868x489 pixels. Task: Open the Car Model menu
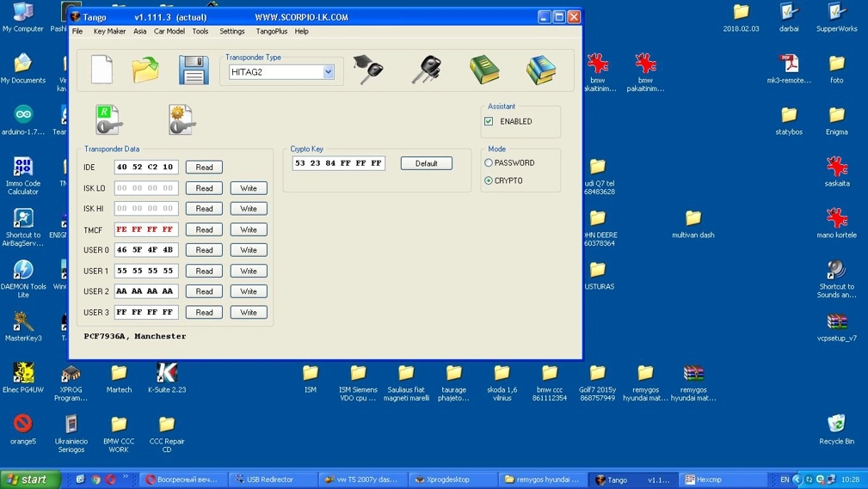coord(169,31)
